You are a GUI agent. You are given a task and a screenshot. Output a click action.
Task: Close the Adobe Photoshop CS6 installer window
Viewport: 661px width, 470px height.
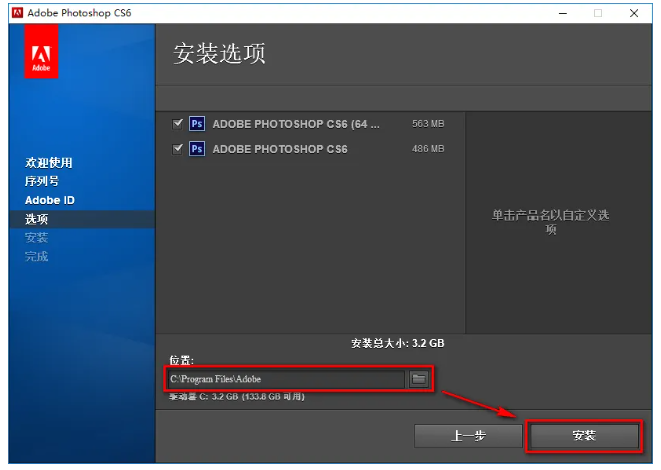coord(635,12)
